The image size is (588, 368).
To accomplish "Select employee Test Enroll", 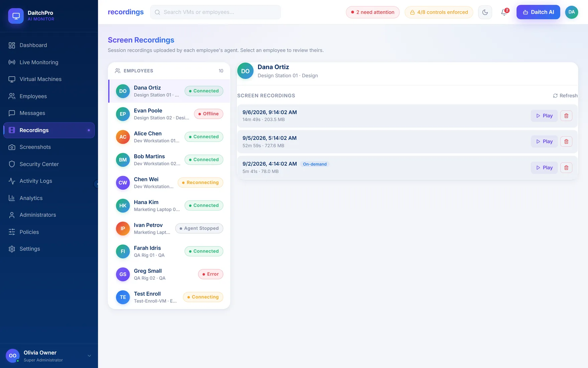I will [x=169, y=297].
